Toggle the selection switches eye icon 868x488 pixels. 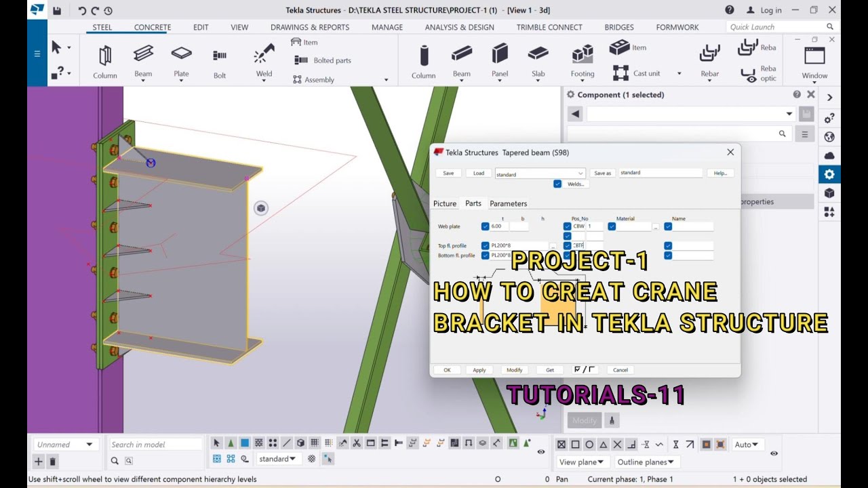(541, 451)
